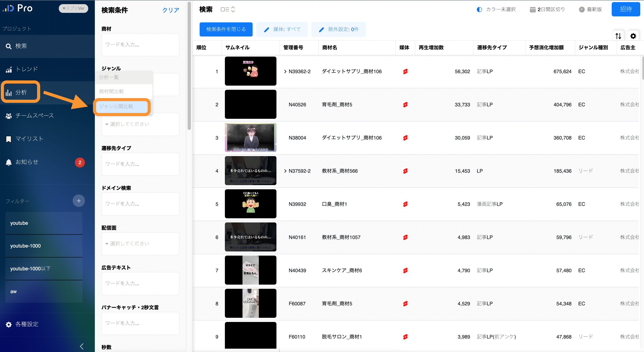Open table settings gear icon
Screen dimensions: 644x352
click(633, 36)
